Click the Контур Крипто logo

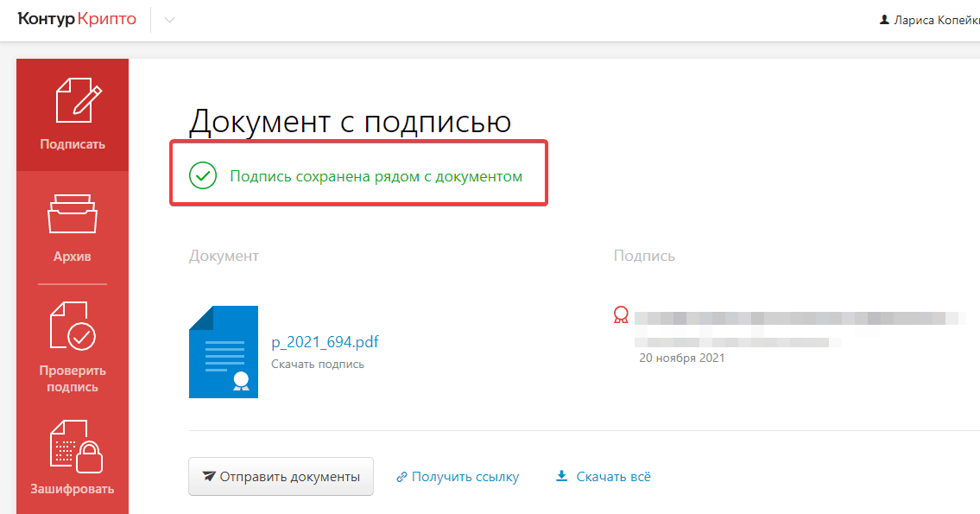[x=77, y=20]
